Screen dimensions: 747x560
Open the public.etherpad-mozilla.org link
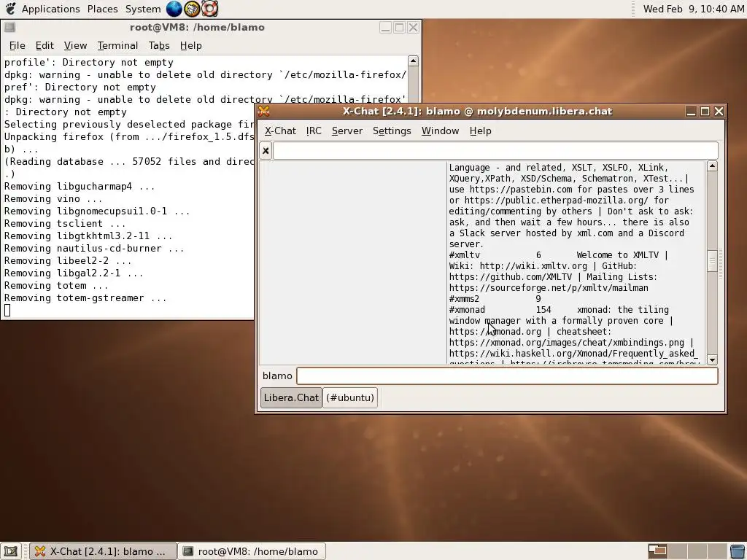[x=557, y=200]
